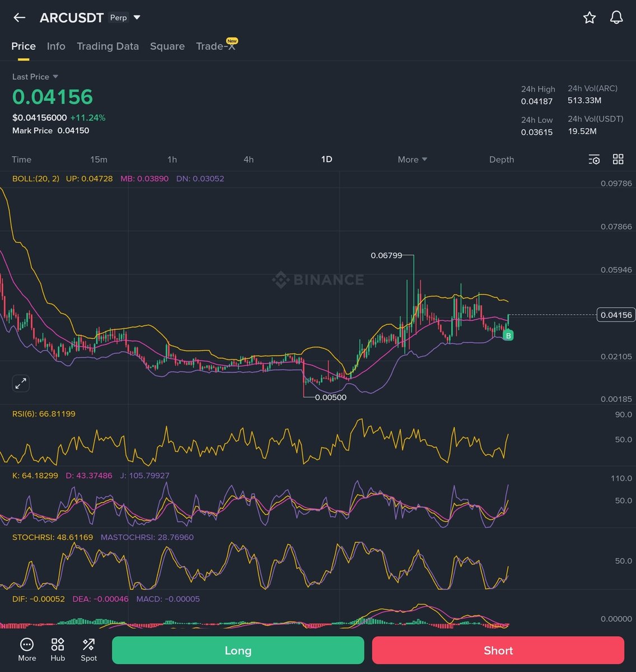This screenshot has width=636, height=672.
Task: Tap the large 0.04156 last price value
Action: tap(53, 97)
